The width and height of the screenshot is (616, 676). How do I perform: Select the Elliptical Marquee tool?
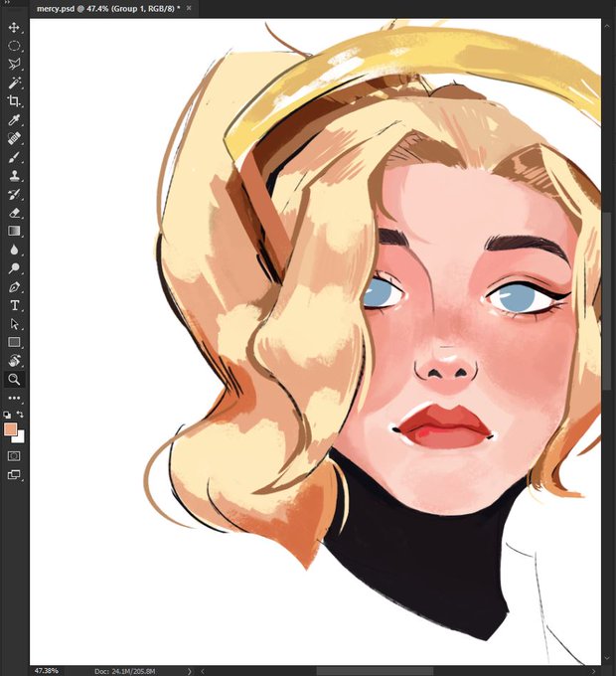click(x=14, y=46)
